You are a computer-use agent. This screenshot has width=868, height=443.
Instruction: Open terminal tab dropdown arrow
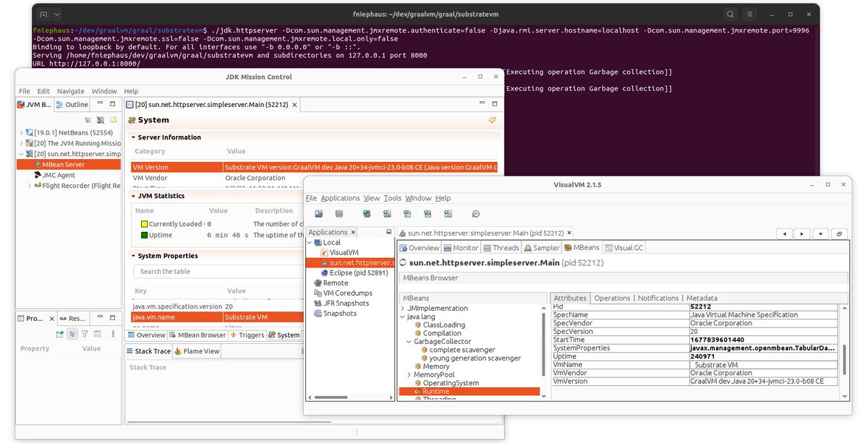pyautogui.click(x=58, y=14)
